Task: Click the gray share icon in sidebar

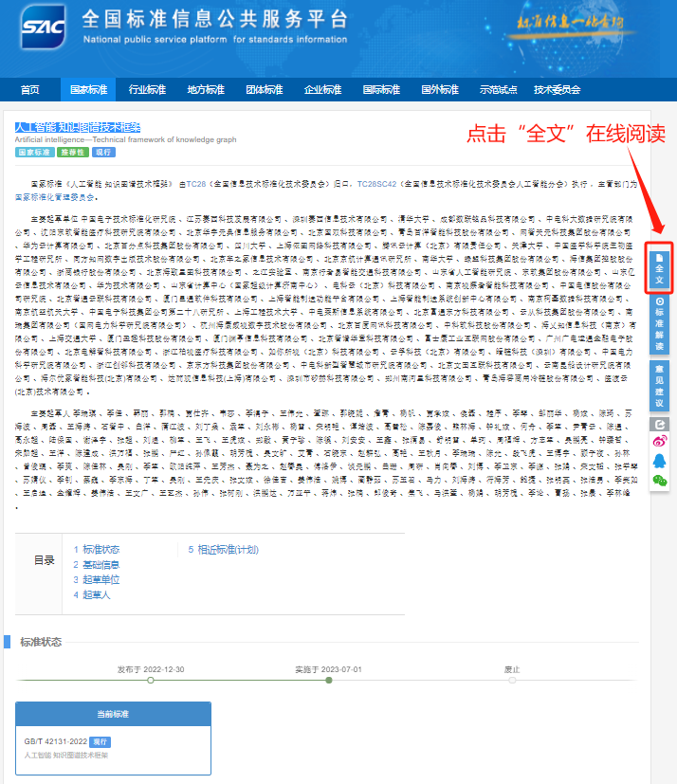Action: (x=660, y=425)
